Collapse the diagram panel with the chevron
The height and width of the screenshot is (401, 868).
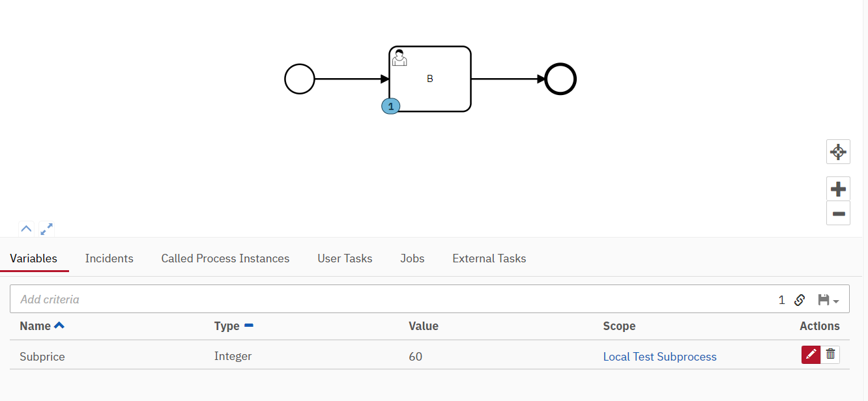(26, 228)
